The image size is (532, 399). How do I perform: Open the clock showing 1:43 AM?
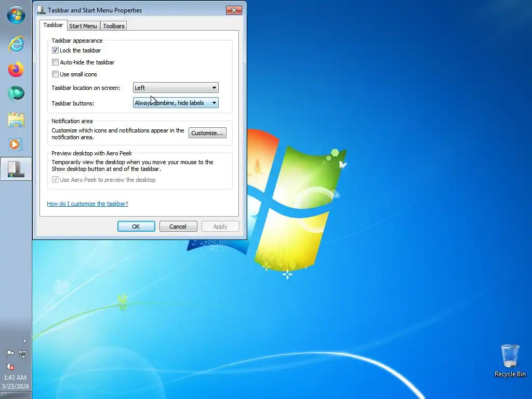pos(15,377)
